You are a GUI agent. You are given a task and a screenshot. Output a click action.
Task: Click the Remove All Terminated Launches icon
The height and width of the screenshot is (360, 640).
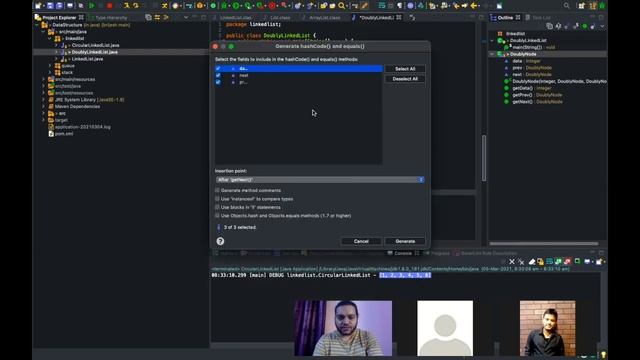point(521,262)
